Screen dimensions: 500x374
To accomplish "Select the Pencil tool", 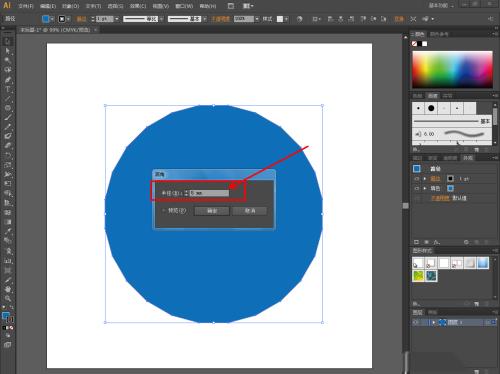I will point(8,127).
